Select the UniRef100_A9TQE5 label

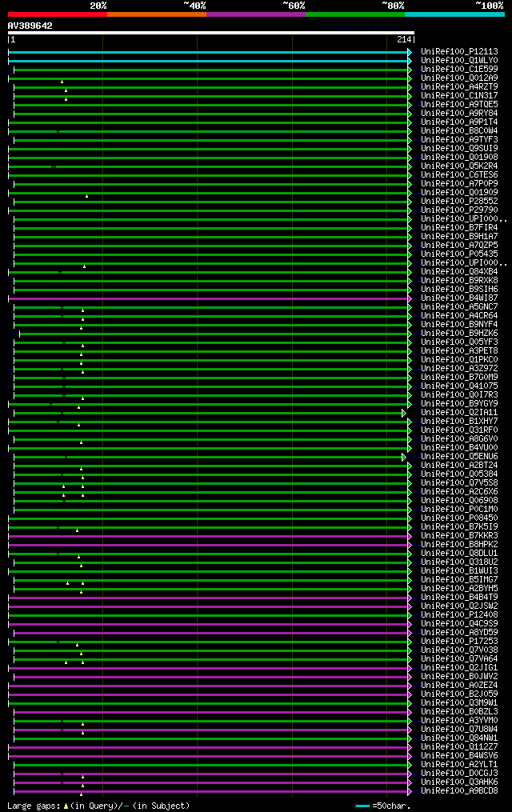(459, 105)
